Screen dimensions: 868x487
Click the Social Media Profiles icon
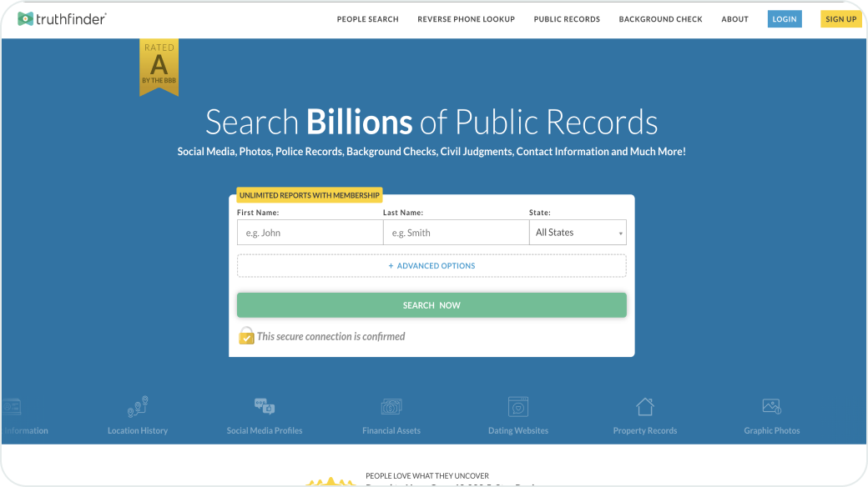[265, 404]
